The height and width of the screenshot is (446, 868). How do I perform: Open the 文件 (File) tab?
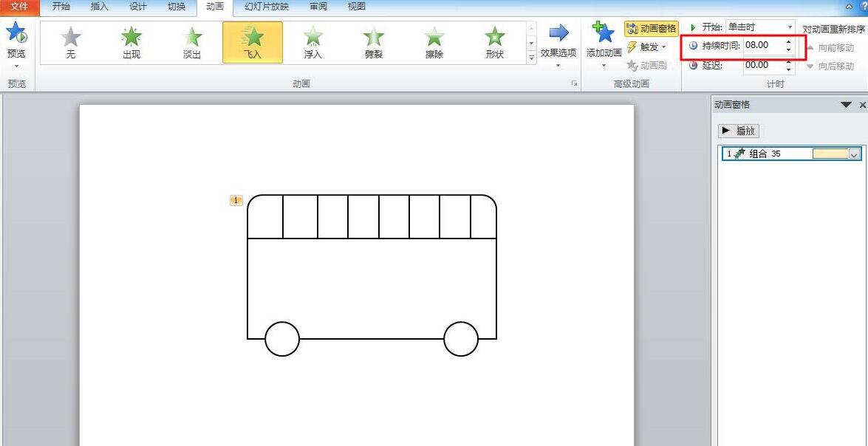pyautogui.click(x=19, y=7)
